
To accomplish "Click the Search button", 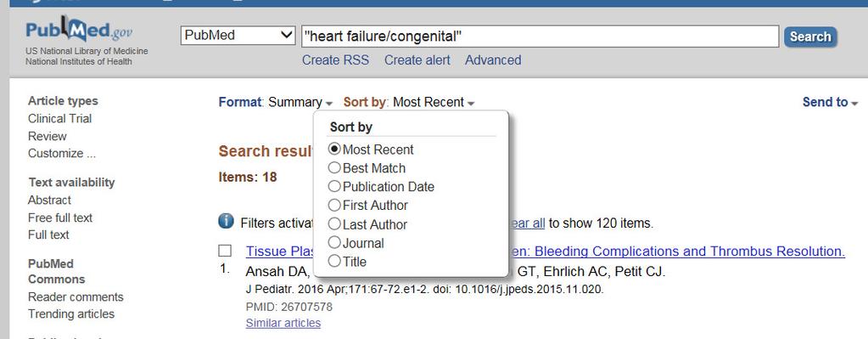I will tap(810, 37).
